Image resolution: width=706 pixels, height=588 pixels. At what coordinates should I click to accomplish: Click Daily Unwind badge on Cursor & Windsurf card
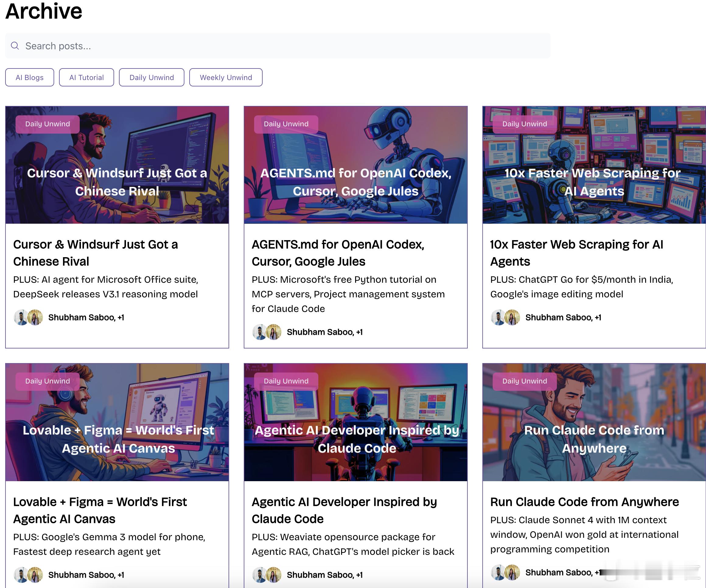[47, 124]
